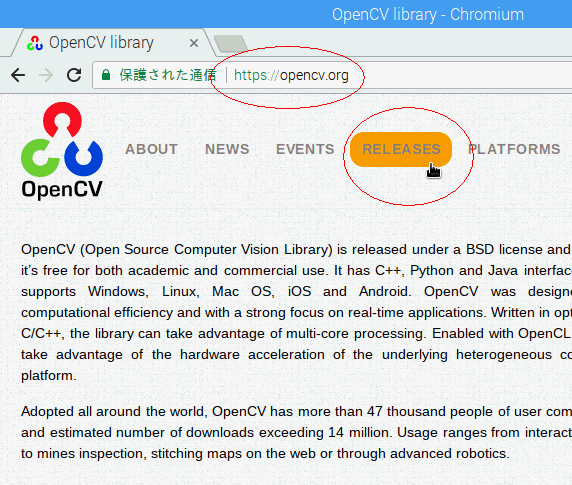572x485 pixels.
Task: Click the green secure padlock icon
Action: (x=106, y=75)
